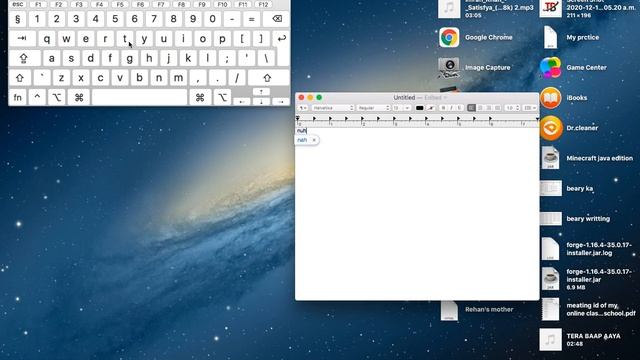
Task: Toggle bold formatting in TextEdit
Action: [444, 108]
